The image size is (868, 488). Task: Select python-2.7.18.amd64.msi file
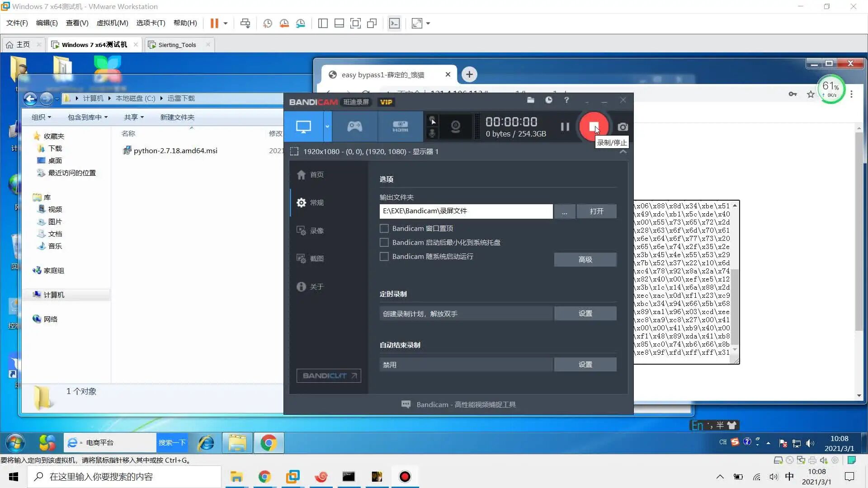tap(170, 151)
